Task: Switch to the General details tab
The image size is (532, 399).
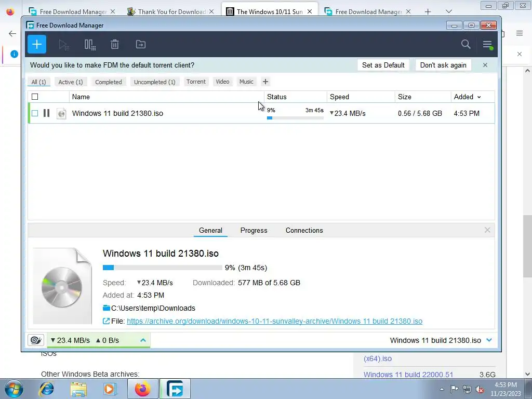Action: coord(211,230)
